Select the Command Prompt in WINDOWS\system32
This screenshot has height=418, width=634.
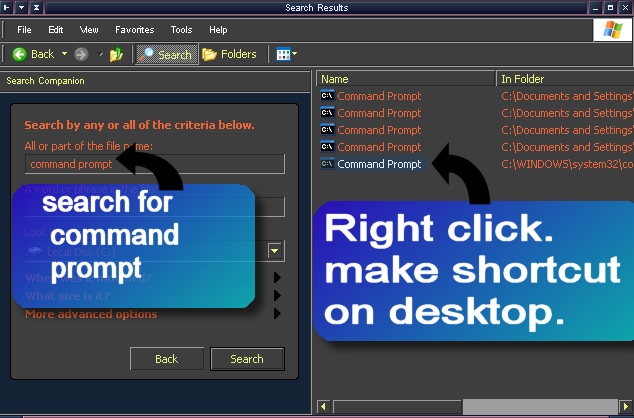379,164
